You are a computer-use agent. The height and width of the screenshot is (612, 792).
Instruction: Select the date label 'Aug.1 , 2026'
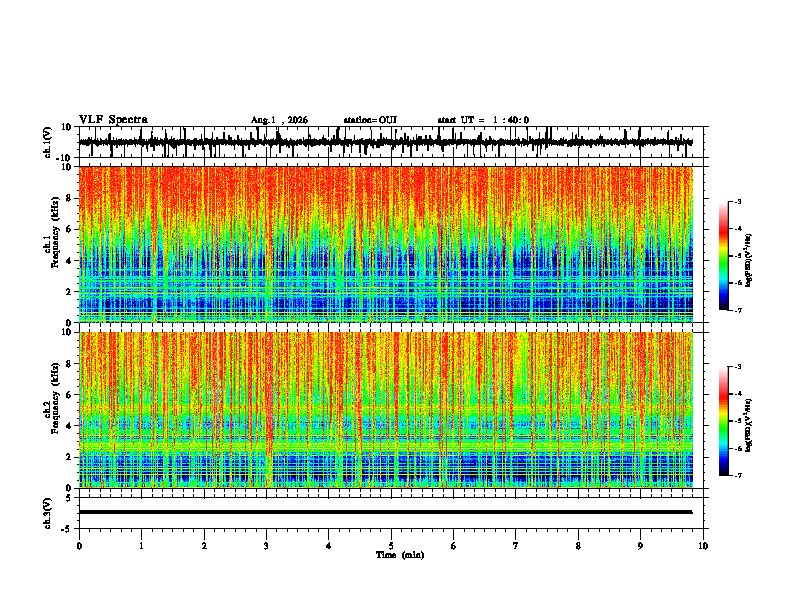(279, 120)
